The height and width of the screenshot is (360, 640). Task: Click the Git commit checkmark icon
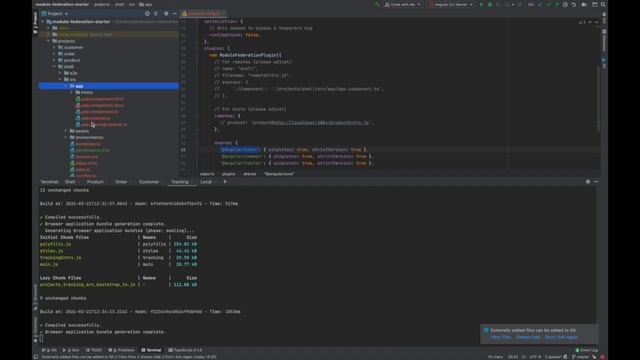(x=548, y=4)
